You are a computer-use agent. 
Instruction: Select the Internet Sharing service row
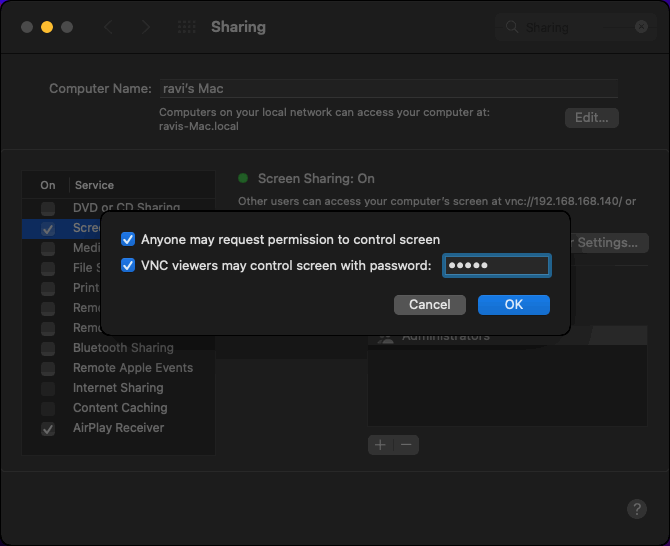tap(118, 388)
